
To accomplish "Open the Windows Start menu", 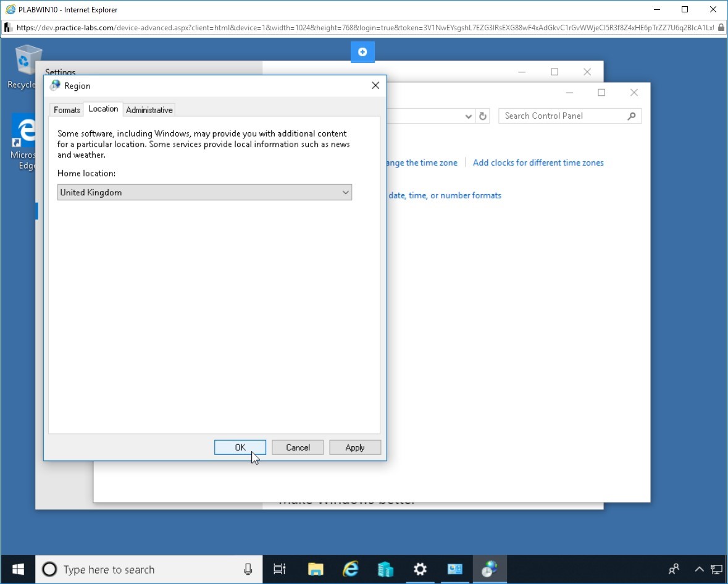I will tap(18, 569).
